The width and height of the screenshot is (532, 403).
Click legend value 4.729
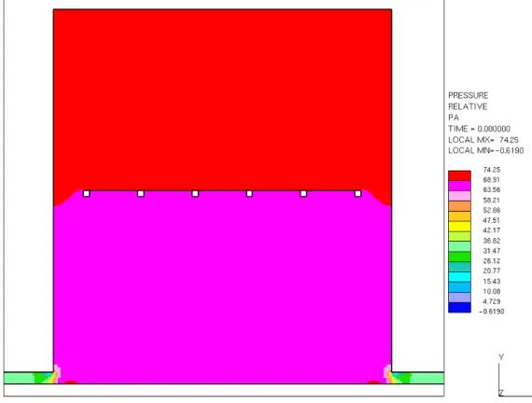point(492,301)
